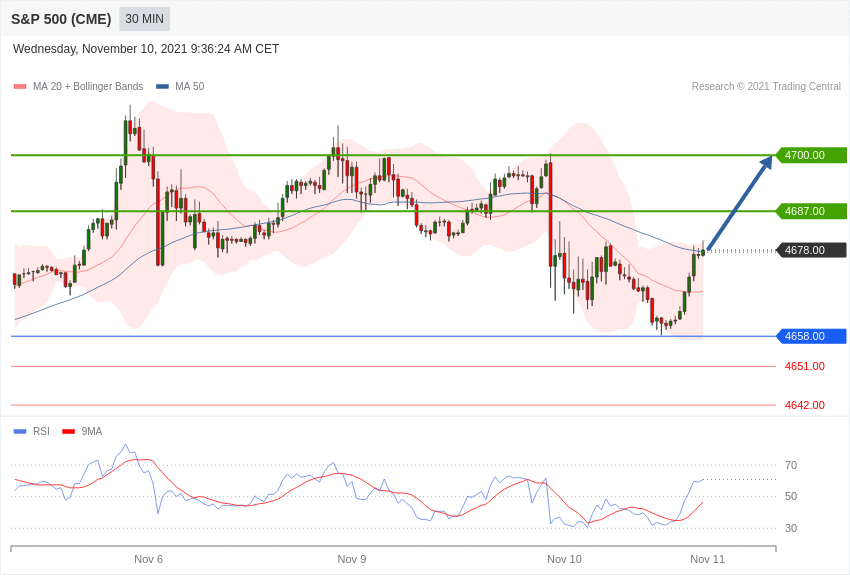Screen dimensions: 850x576
Task: Click the 4642.00 red support label
Action: pos(804,405)
